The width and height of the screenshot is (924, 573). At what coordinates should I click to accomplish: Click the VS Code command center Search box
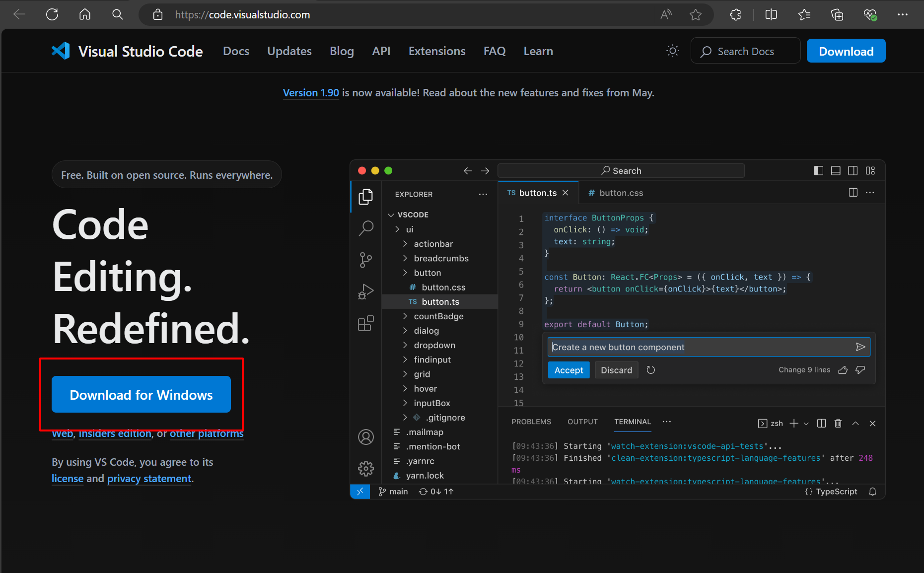621,171
